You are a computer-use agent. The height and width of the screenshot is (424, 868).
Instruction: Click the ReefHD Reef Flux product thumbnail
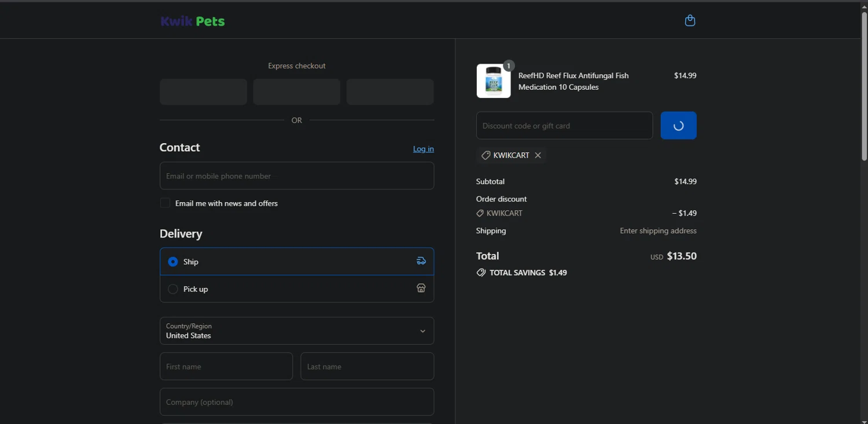pos(494,81)
